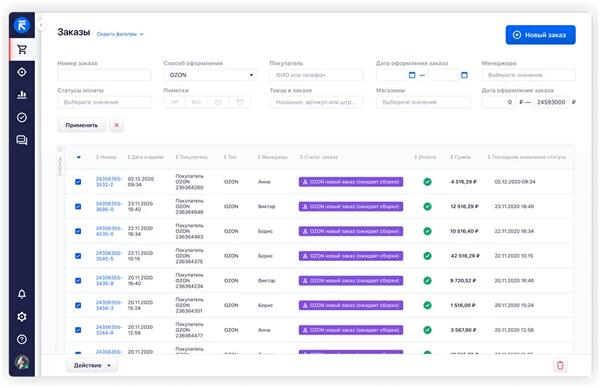Screen dimensions: 600x388
Task: Open select-all dropdown arrow in table header
Action: [x=78, y=157]
